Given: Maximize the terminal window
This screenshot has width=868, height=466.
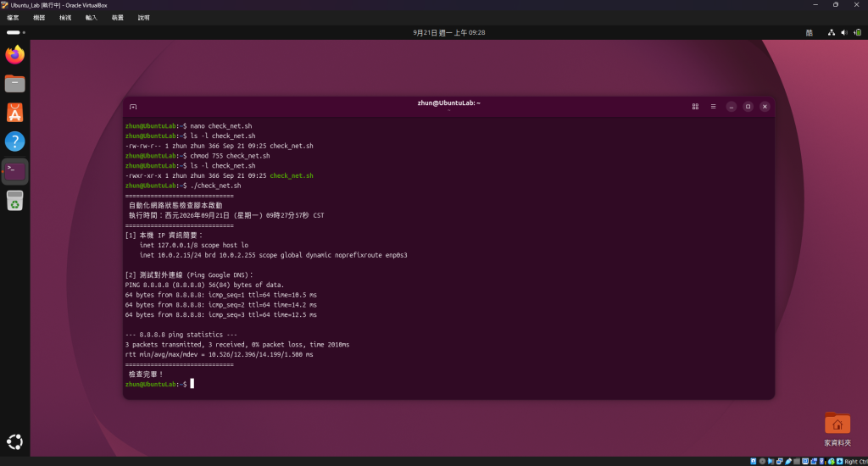Looking at the screenshot, I should coord(748,107).
